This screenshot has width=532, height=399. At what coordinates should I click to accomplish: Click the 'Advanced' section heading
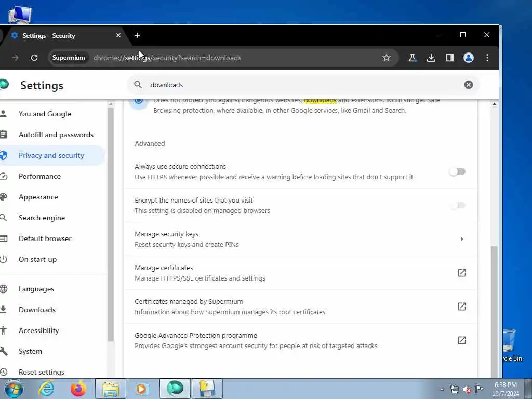pos(150,143)
